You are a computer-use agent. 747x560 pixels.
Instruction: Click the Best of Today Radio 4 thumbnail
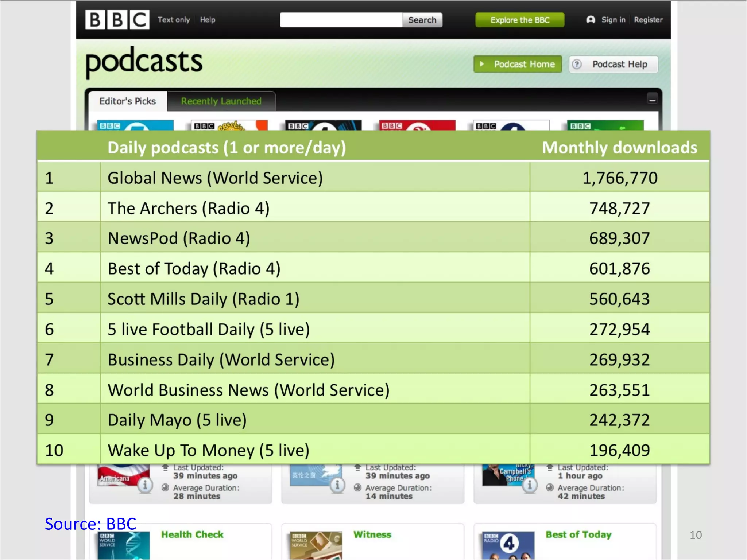coord(508,545)
